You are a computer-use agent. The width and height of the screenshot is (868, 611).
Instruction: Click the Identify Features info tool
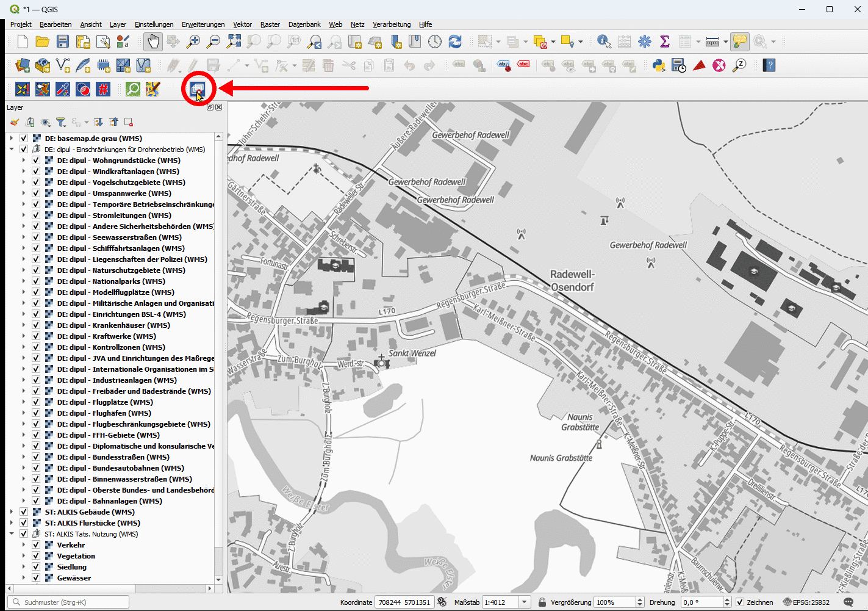[604, 42]
